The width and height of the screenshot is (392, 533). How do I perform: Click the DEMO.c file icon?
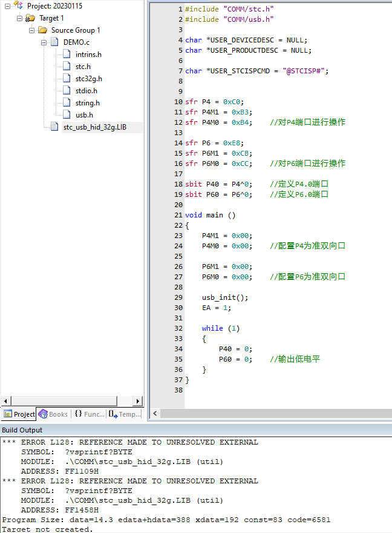[54, 42]
